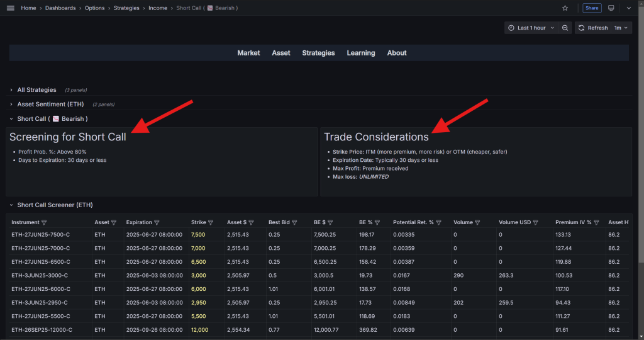Open the Strategies tab in navigation bar
This screenshot has width=644, height=340.
click(x=318, y=53)
